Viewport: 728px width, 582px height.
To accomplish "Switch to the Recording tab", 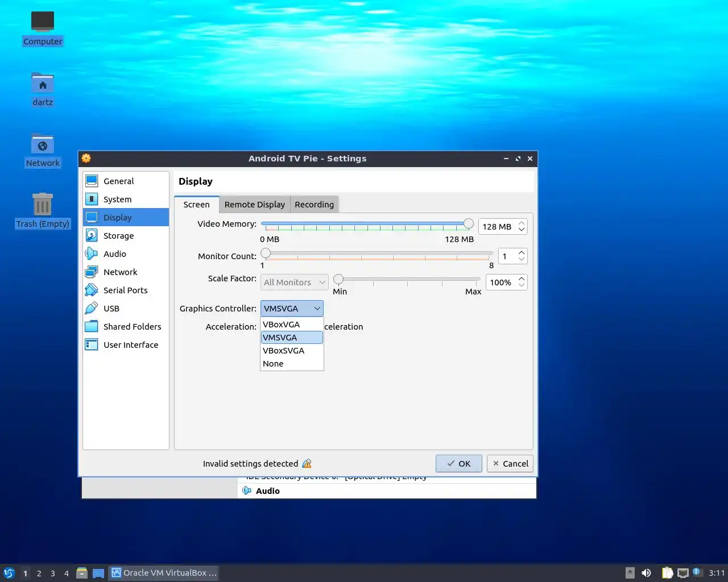I will pos(315,205).
